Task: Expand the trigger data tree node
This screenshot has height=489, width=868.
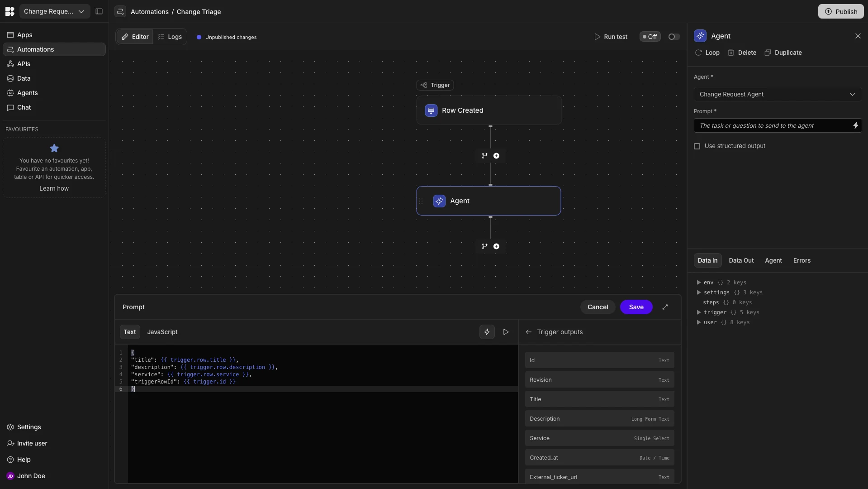Action: [699, 312]
